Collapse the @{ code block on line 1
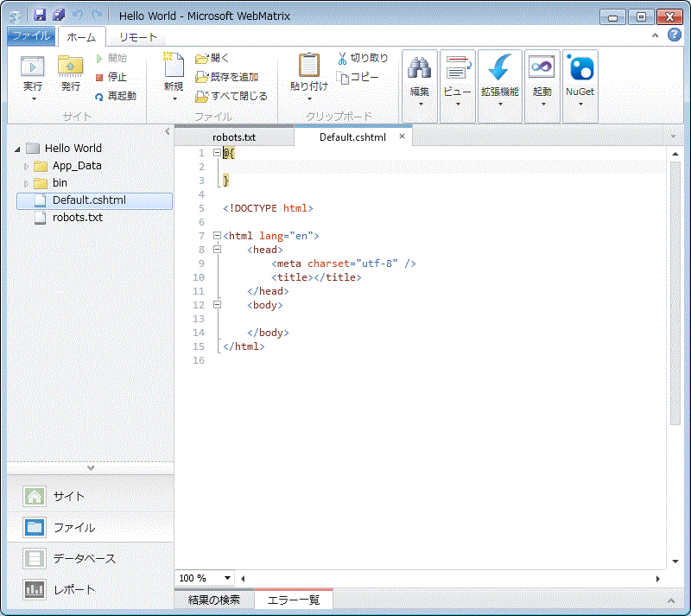691x616 pixels. tap(217, 153)
